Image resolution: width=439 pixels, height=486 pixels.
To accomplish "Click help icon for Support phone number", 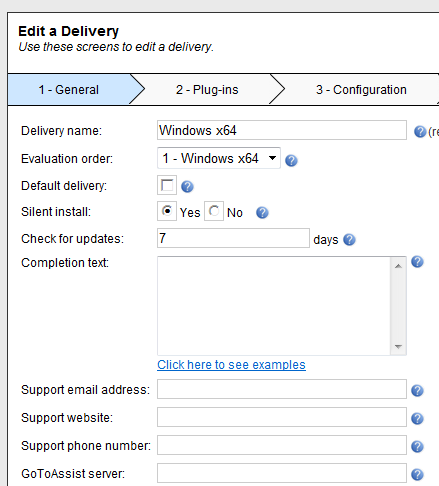I will pyautogui.click(x=417, y=447).
